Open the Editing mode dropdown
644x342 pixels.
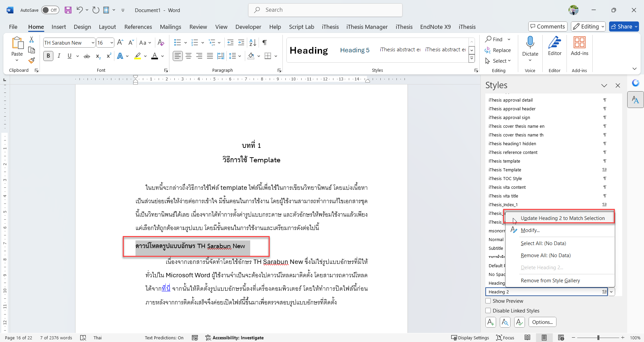tap(588, 26)
